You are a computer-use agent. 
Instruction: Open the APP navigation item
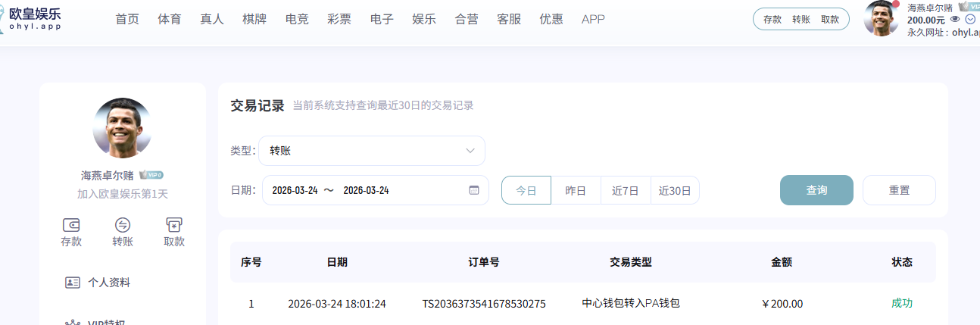593,20
